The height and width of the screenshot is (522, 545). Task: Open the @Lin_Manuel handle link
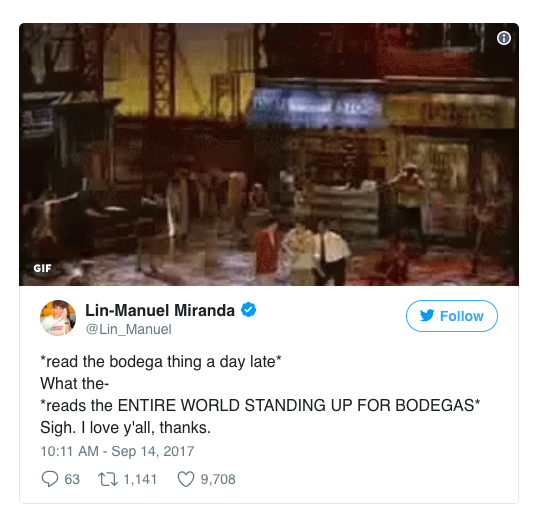(x=129, y=329)
